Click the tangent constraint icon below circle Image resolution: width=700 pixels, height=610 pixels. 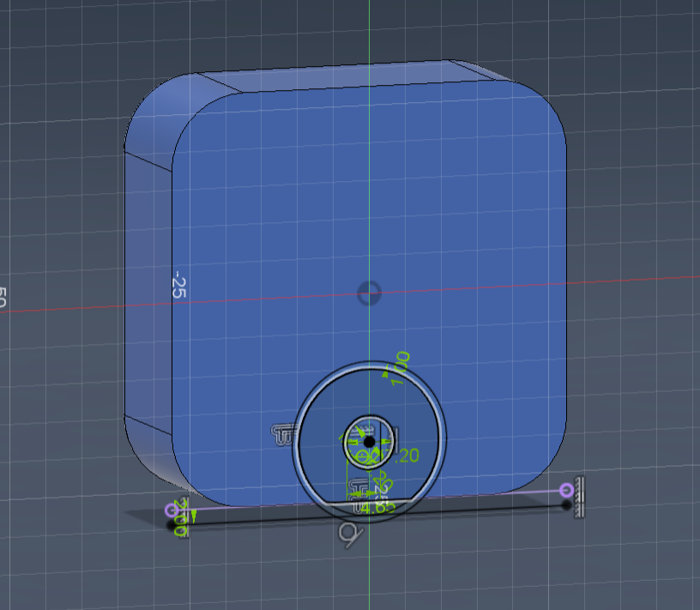[351, 535]
